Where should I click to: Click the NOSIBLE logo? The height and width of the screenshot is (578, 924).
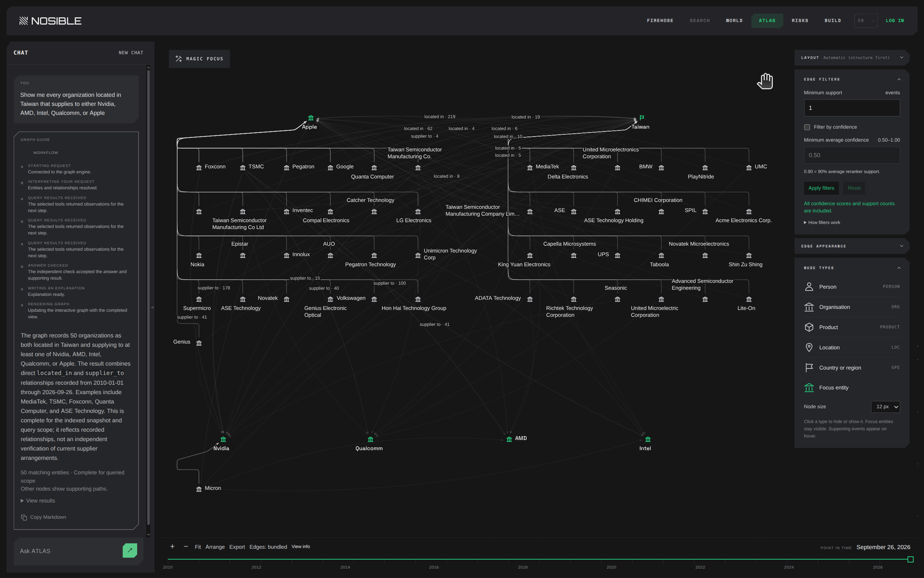coord(51,21)
